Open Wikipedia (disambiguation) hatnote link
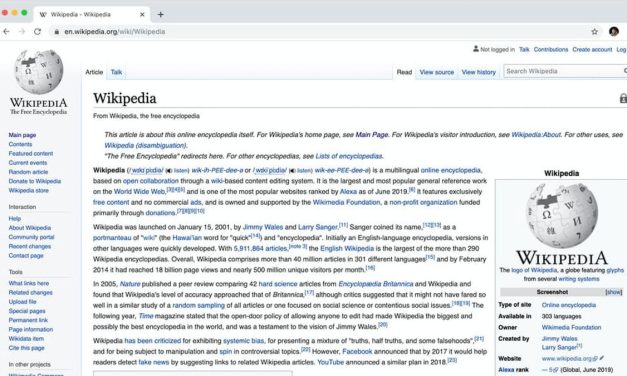 pyautogui.click(x=145, y=145)
